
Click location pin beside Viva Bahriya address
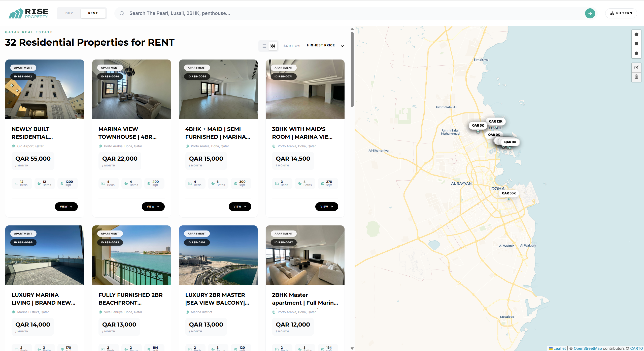pos(100,312)
